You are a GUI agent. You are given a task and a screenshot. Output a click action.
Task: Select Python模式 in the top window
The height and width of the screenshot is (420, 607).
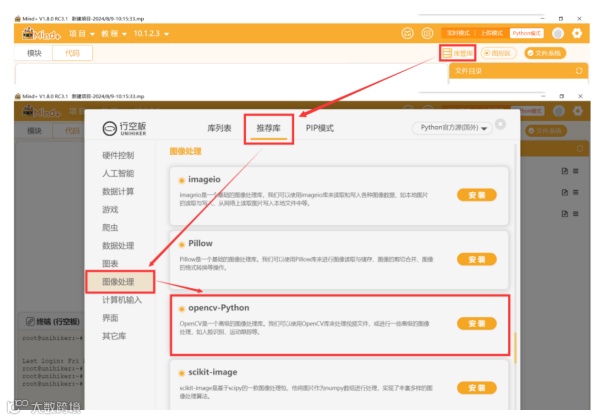[x=526, y=33]
